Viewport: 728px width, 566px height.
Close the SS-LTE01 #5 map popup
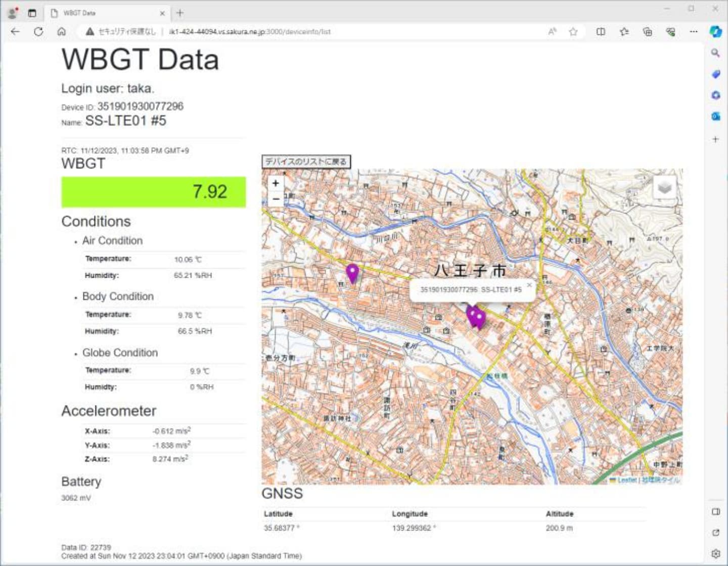tap(529, 285)
